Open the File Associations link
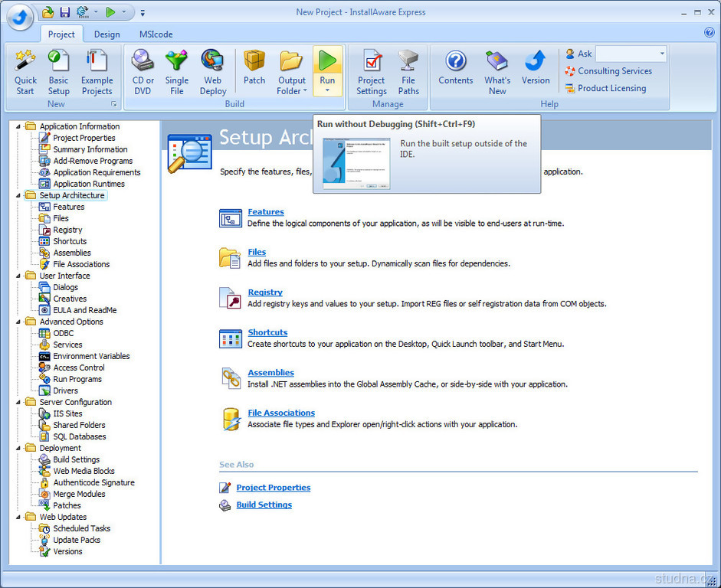The width and height of the screenshot is (721, 588). pyautogui.click(x=281, y=413)
